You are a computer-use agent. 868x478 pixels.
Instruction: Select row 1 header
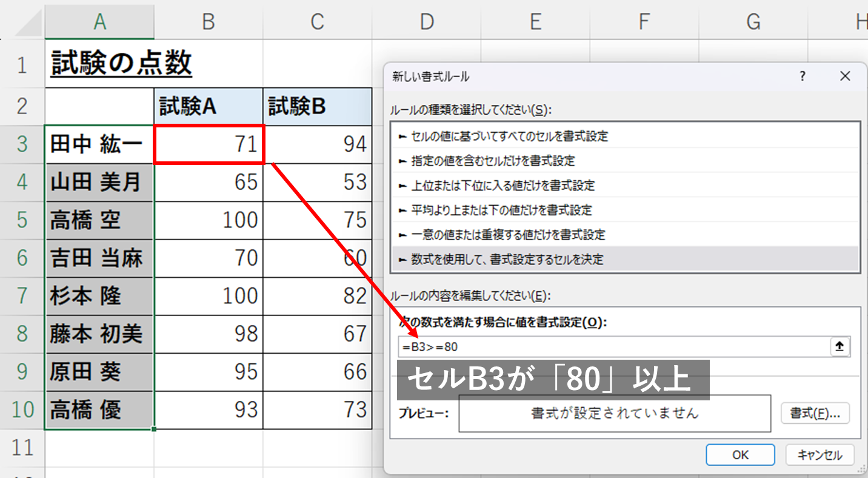click(x=22, y=64)
